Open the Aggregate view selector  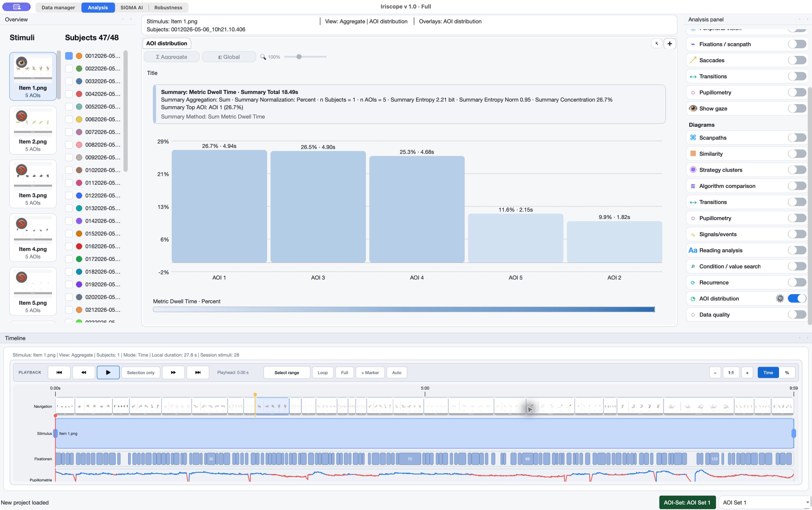coord(172,57)
